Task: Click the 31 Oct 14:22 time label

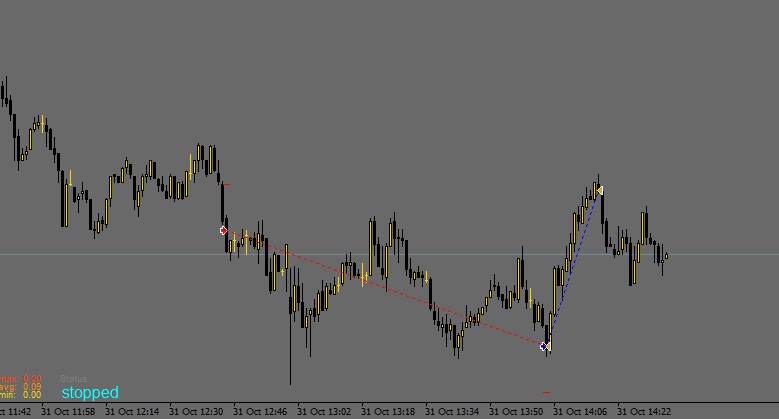Action: click(644, 411)
